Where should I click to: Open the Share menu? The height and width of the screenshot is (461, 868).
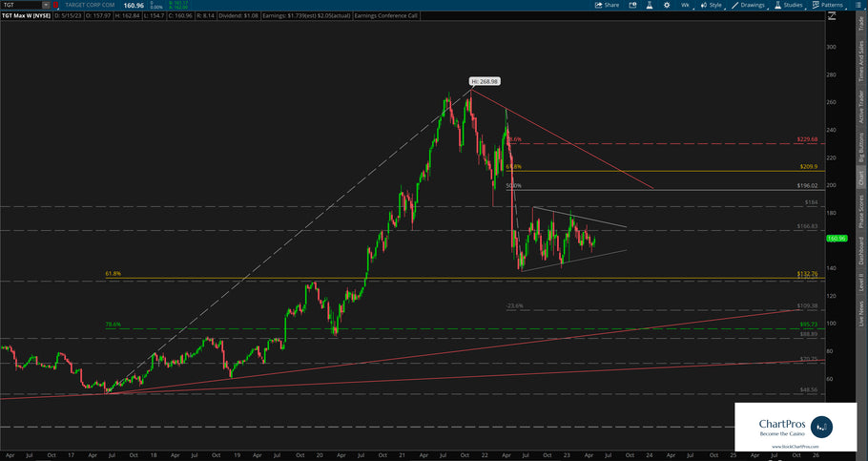[607, 5]
